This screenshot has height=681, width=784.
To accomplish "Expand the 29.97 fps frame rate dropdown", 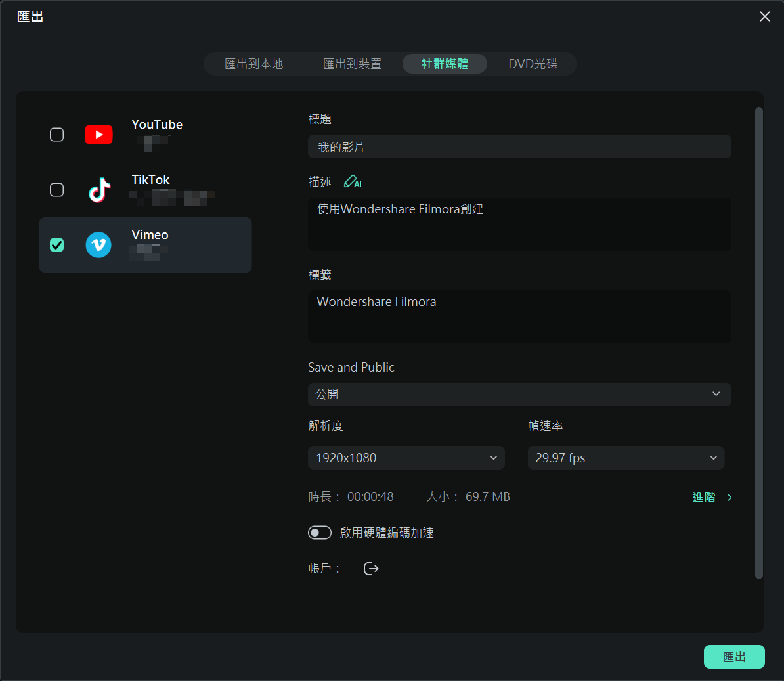I will coord(626,458).
